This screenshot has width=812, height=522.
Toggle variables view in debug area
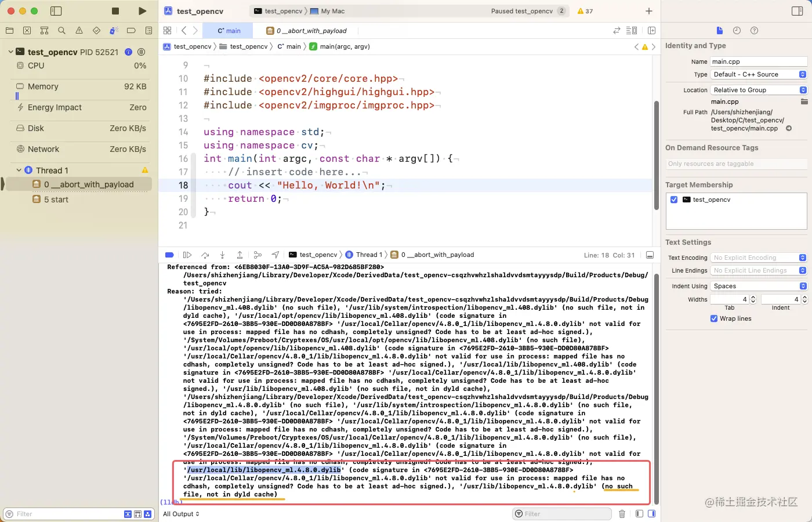(639, 514)
